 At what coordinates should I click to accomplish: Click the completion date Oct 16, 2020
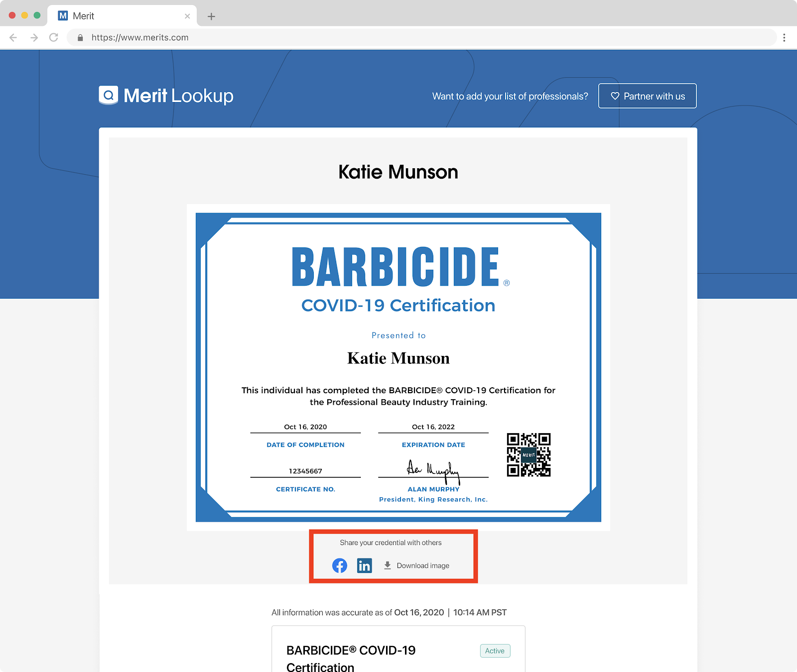305,427
